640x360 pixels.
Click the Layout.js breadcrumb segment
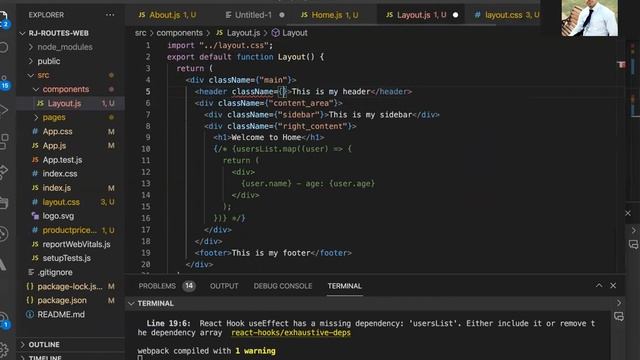pyautogui.click(x=243, y=33)
